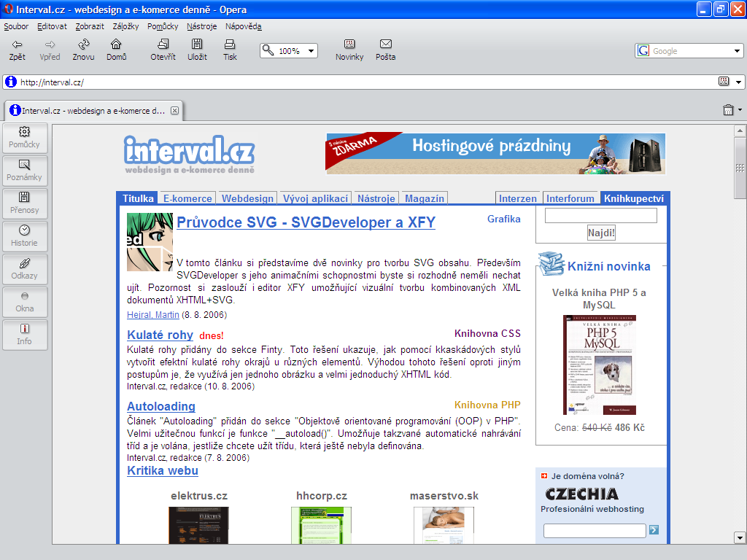Open the Kulaté rohy article link
This screenshot has height=560, width=747.
160,335
